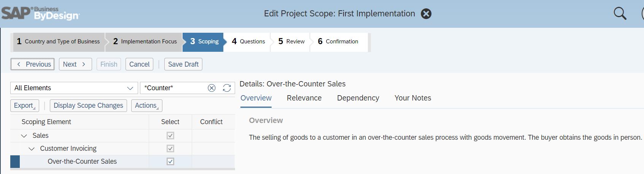Toggle the Sales select checkbox
Screen dimensions: 644x174
click(170, 136)
